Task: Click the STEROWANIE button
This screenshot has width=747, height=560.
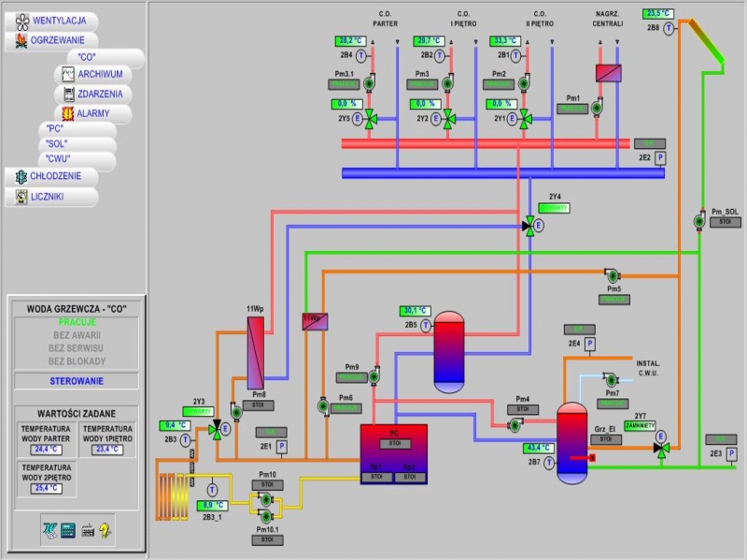Action: tap(77, 381)
